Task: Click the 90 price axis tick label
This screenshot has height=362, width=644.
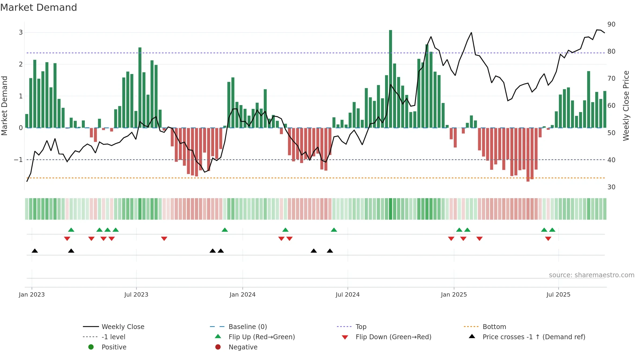Action: [x=612, y=24]
